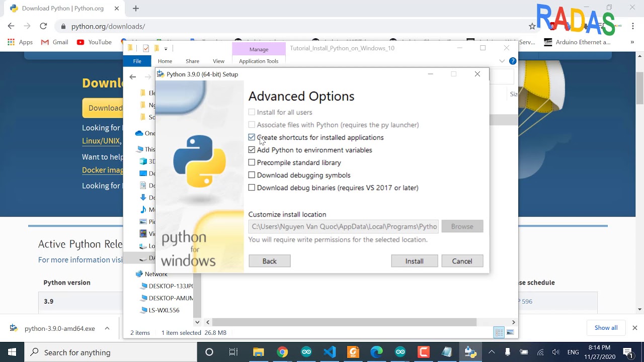Open Wi-Fi network settings in tray
The height and width of the screenshot is (362, 644).
click(540, 352)
